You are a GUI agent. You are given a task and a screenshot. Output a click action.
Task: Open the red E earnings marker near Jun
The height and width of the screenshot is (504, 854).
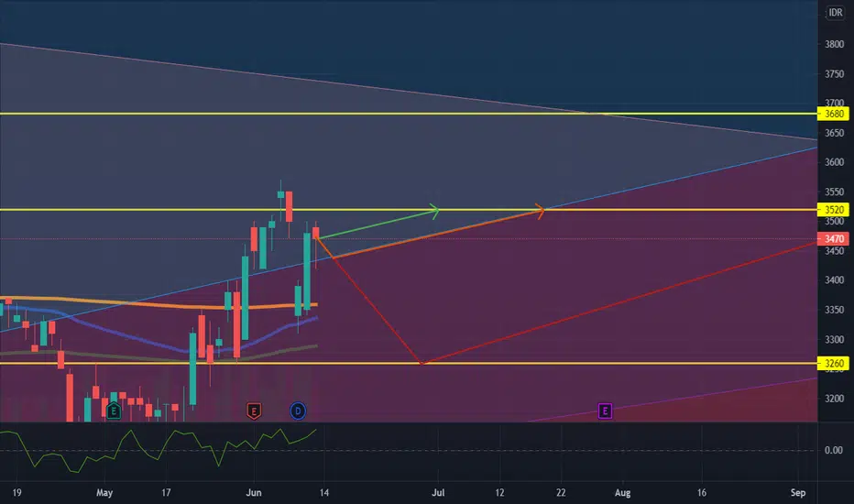(254, 411)
